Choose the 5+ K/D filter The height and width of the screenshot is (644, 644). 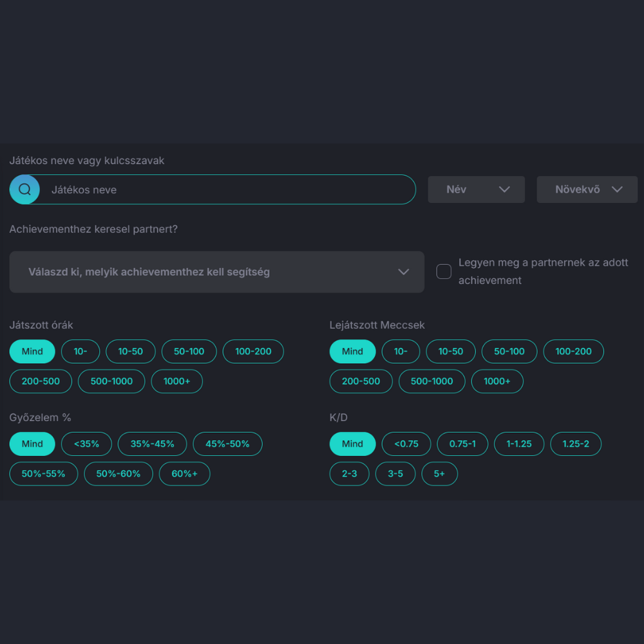pos(439,473)
